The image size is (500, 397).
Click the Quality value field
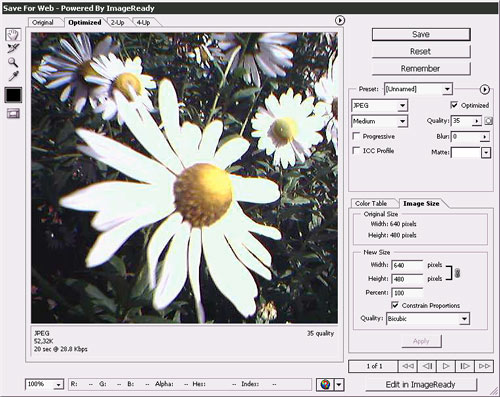[462, 121]
